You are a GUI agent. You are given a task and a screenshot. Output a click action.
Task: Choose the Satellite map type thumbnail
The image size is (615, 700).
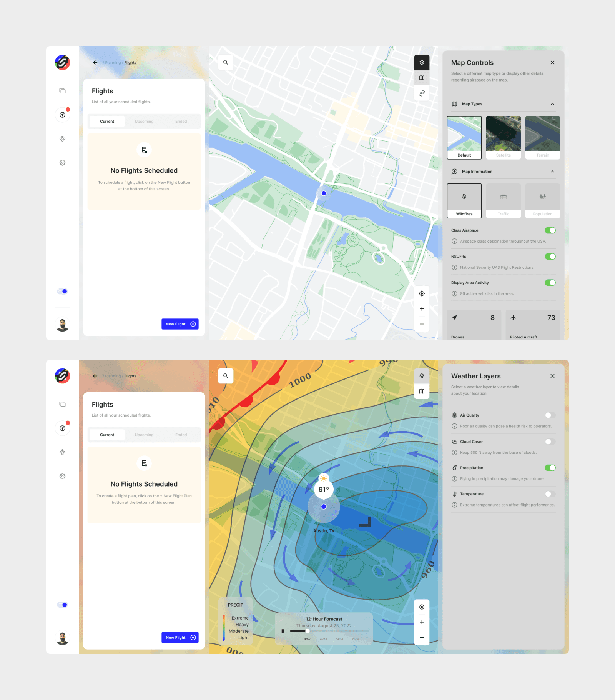[x=504, y=138]
